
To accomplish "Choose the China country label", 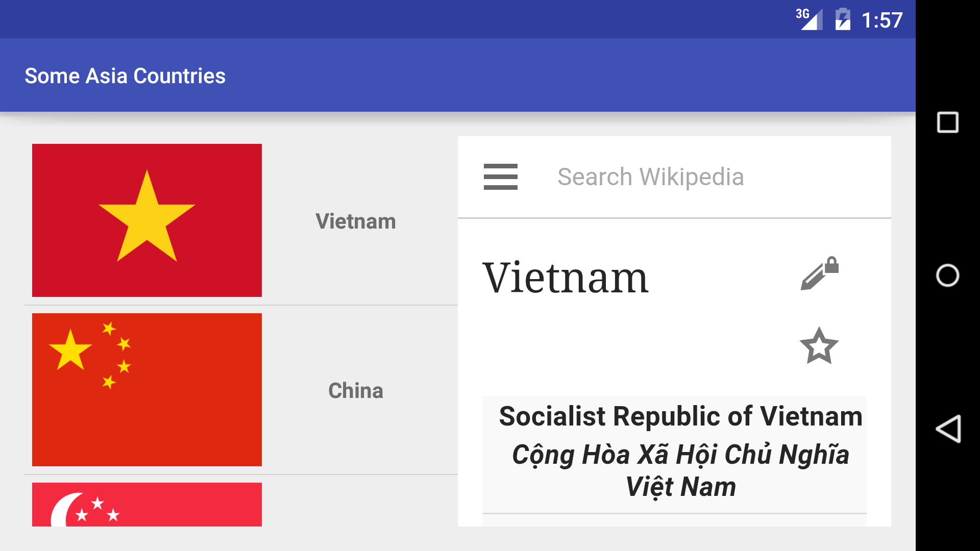I will click(356, 391).
